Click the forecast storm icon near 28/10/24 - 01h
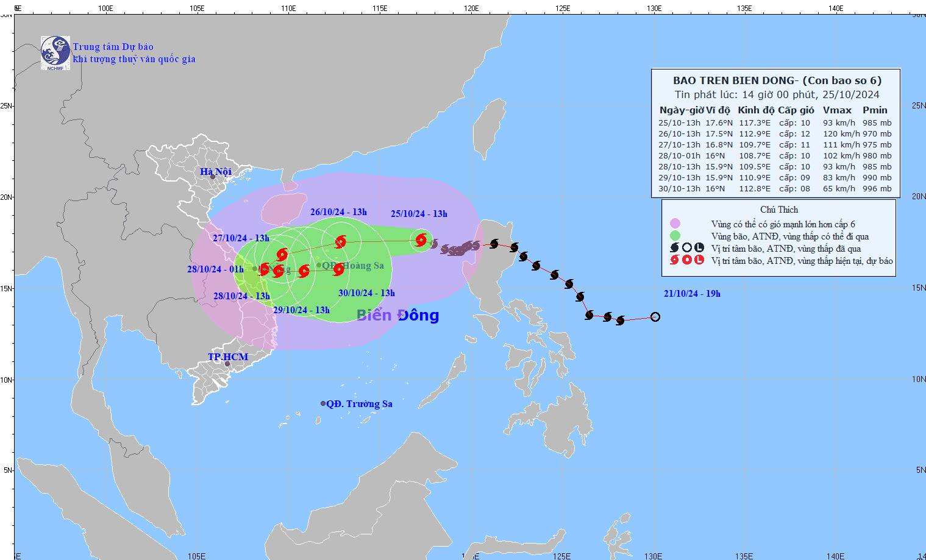This screenshot has height=560, width=926. 265,270
